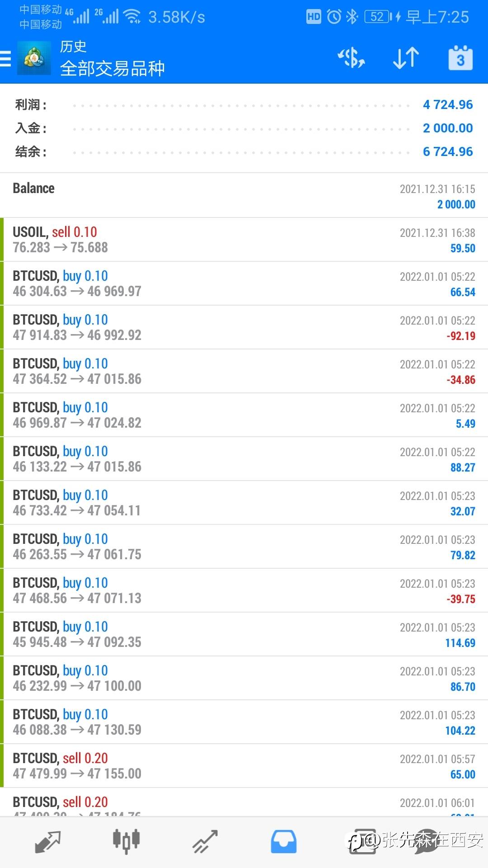Viewport: 488px width, 868px height.
Task: Go to Quotes tab in bottom bar
Action: click(x=47, y=842)
